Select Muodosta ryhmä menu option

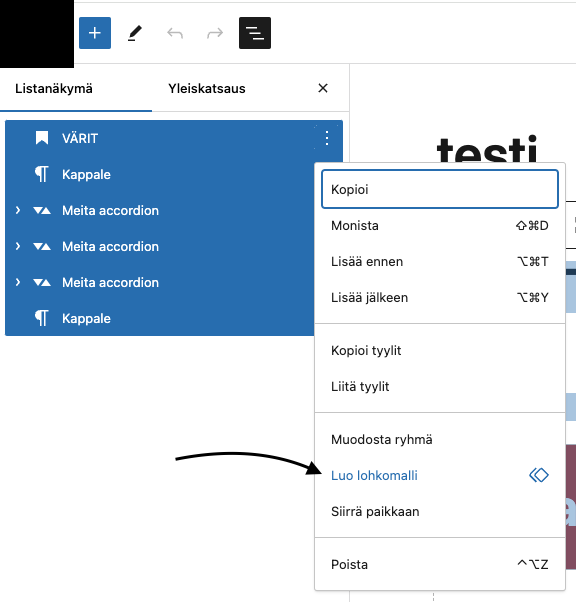point(440,439)
